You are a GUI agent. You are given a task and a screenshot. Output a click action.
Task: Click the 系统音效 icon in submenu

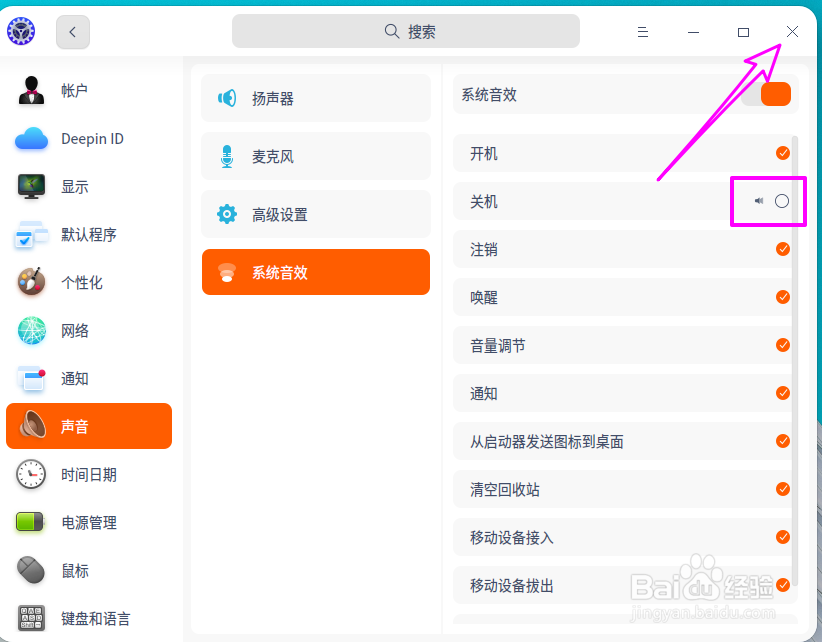click(227, 272)
